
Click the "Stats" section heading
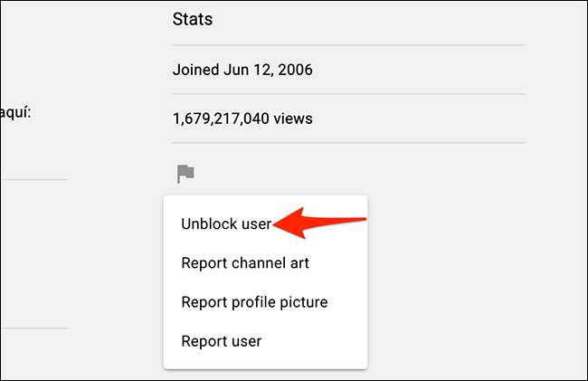tap(192, 18)
